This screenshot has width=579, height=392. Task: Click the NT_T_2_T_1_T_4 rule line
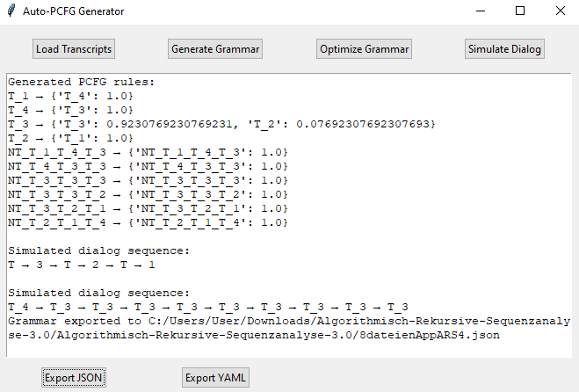tap(148, 222)
